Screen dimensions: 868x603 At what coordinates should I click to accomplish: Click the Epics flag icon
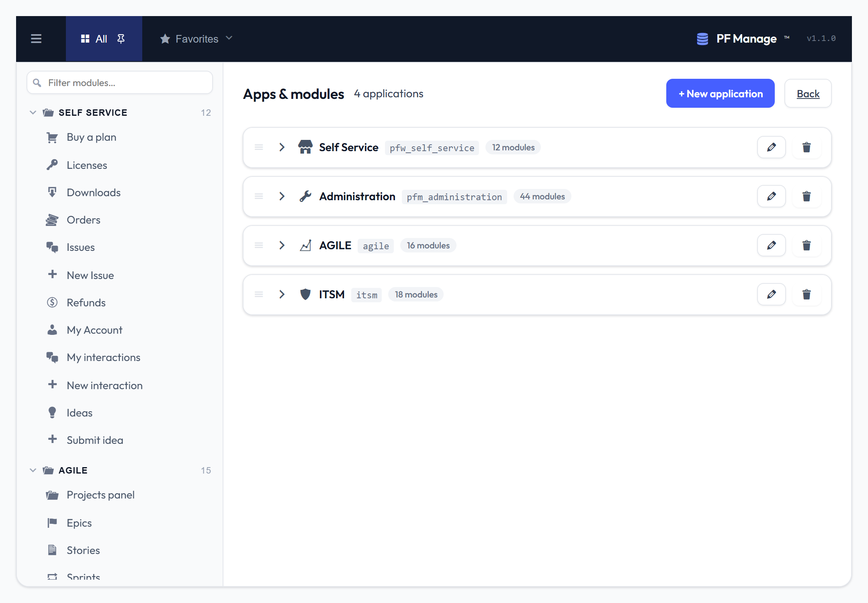52,523
